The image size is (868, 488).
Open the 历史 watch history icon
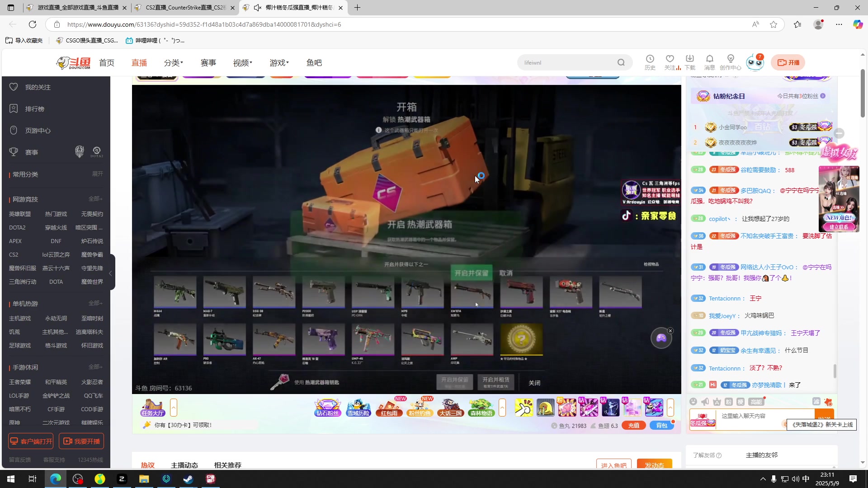[650, 62]
